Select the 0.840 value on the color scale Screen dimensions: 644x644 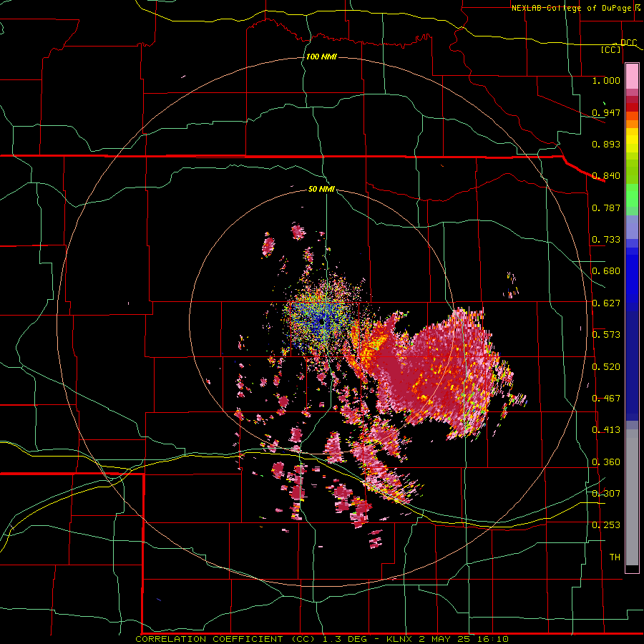(606, 176)
